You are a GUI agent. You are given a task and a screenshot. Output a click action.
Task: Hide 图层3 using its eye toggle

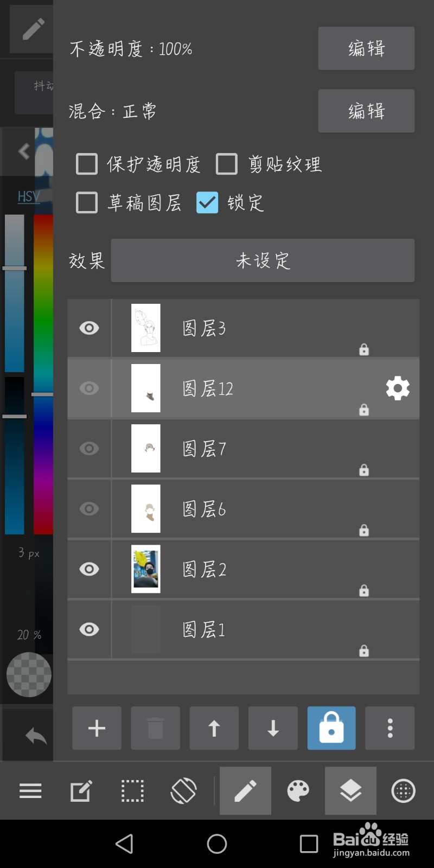[88, 328]
